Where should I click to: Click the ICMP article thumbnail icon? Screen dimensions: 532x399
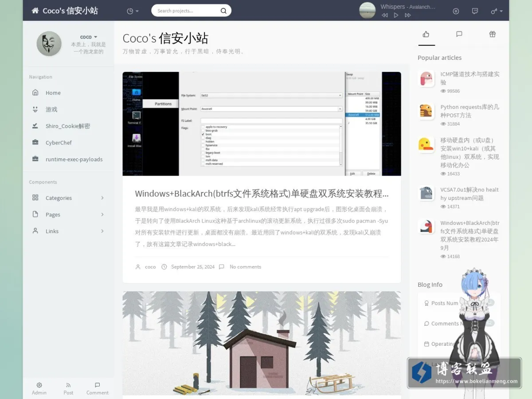pyautogui.click(x=426, y=79)
